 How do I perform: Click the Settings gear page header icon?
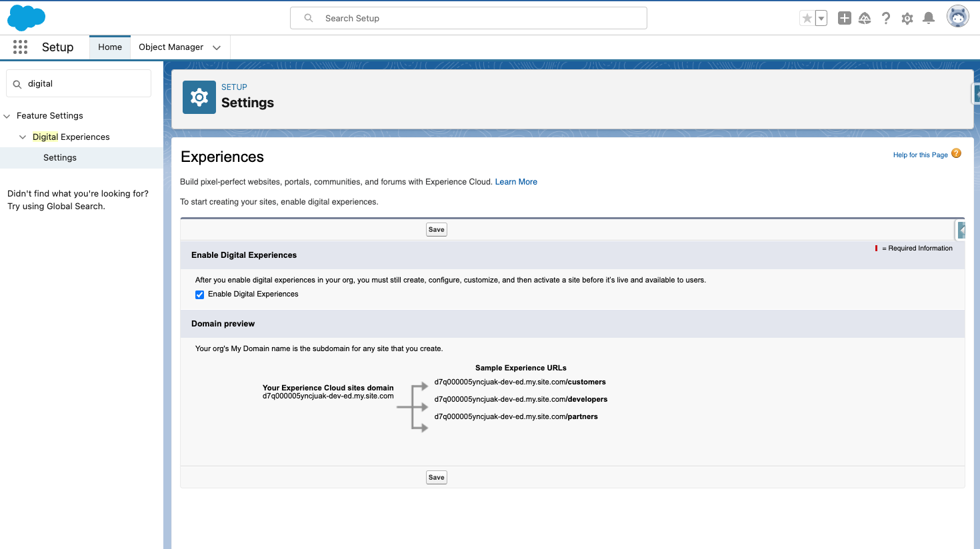click(x=199, y=97)
